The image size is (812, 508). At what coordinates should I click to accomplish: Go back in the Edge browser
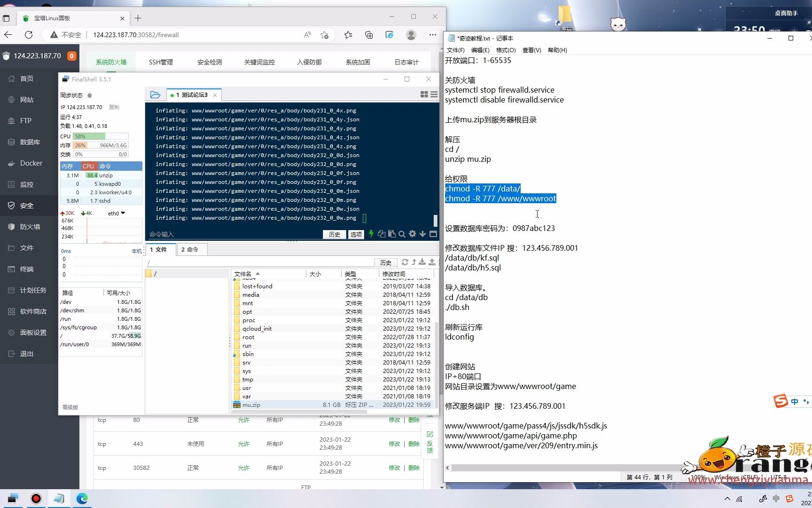click(8, 35)
